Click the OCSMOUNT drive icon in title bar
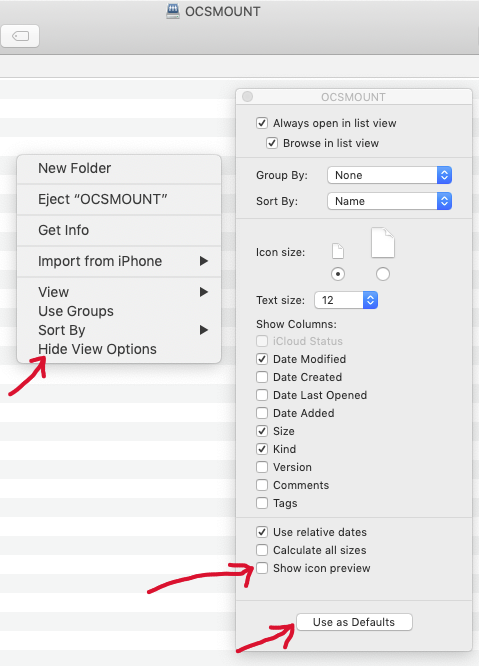This screenshot has width=479, height=666. point(173,11)
